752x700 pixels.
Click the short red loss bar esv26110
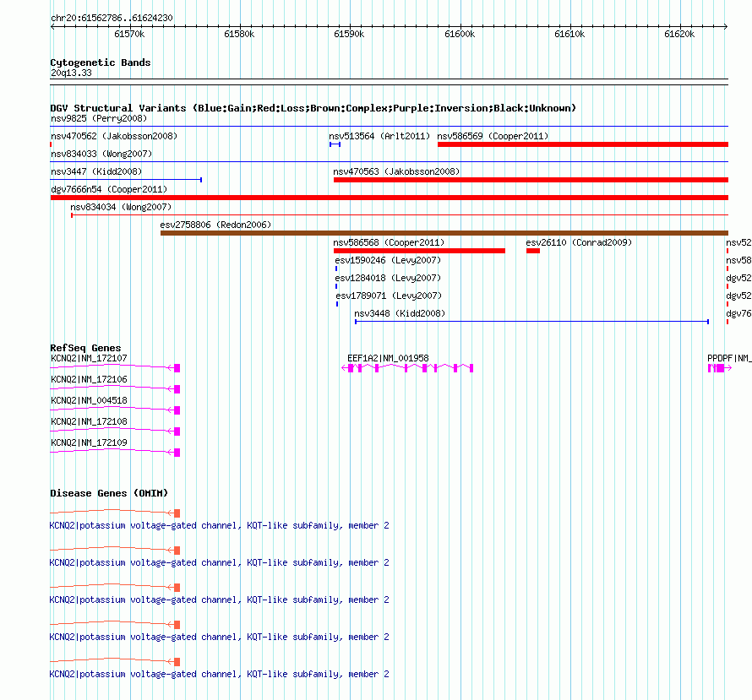(x=533, y=251)
